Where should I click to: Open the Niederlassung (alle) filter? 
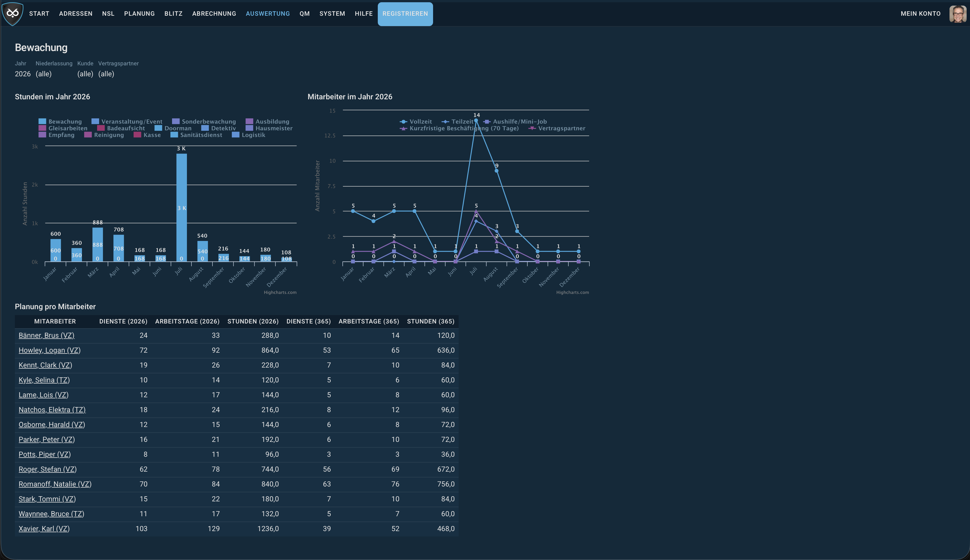(44, 74)
